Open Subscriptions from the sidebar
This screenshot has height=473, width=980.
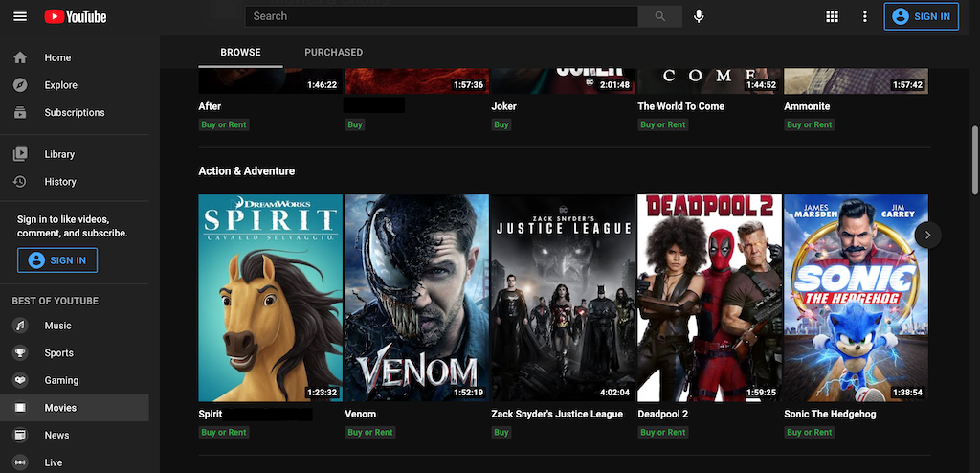tap(75, 113)
